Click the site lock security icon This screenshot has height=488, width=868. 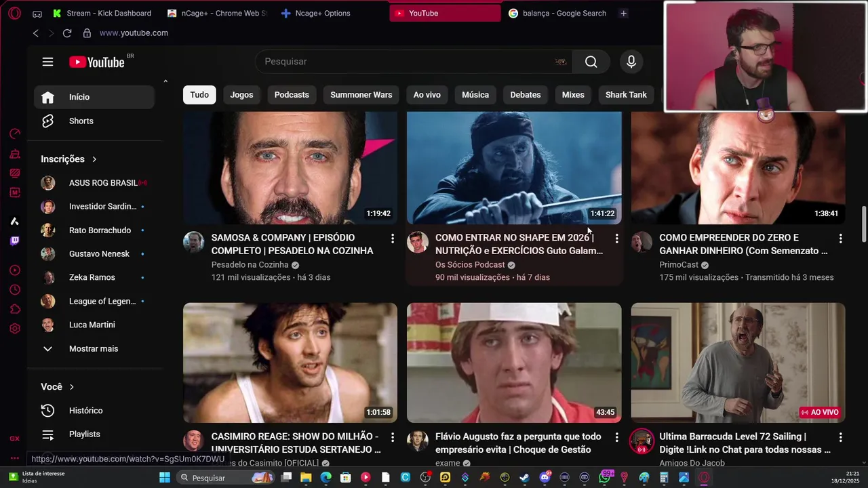pos(87,33)
